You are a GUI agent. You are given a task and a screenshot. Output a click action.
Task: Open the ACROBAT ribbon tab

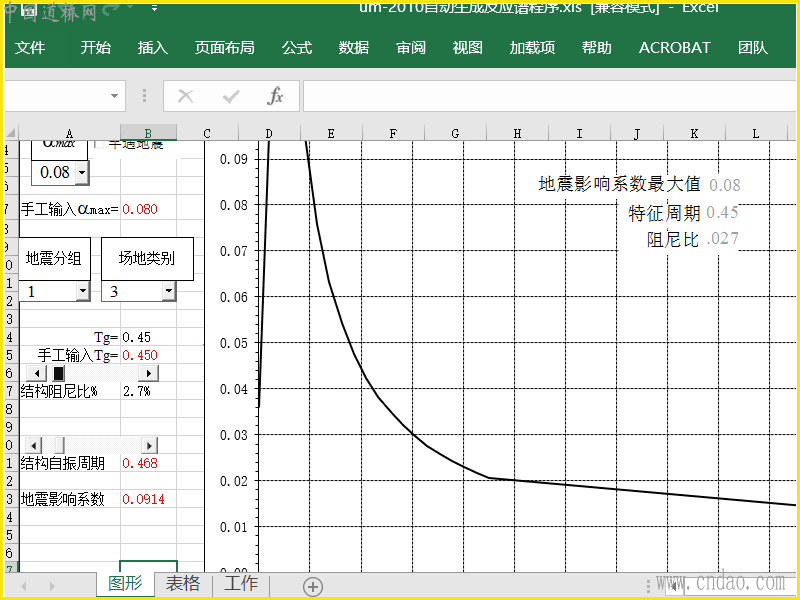point(674,47)
